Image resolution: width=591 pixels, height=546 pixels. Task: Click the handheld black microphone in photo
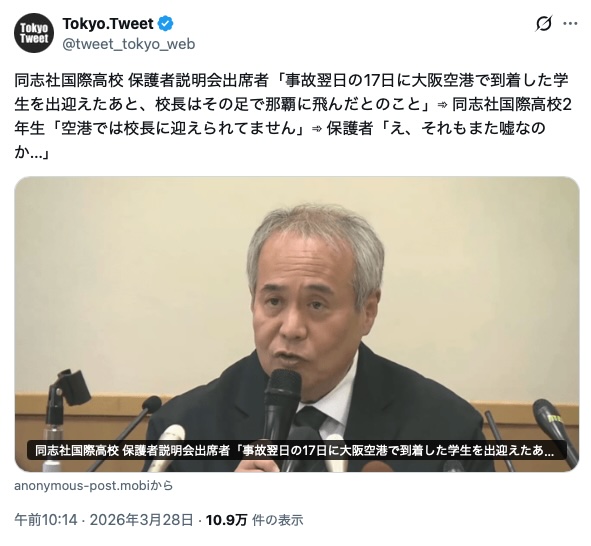point(280,405)
